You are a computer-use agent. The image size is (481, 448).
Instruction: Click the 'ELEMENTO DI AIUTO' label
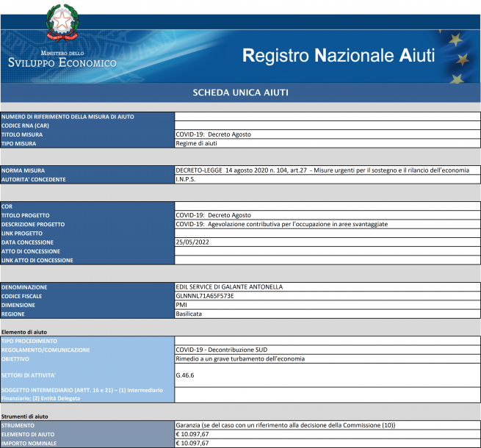point(28,435)
